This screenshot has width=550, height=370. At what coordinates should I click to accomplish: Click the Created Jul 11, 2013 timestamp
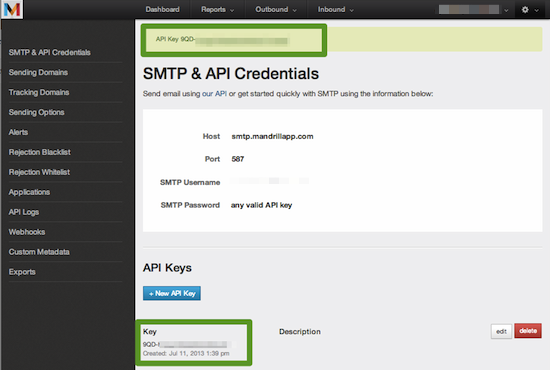(186, 354)
